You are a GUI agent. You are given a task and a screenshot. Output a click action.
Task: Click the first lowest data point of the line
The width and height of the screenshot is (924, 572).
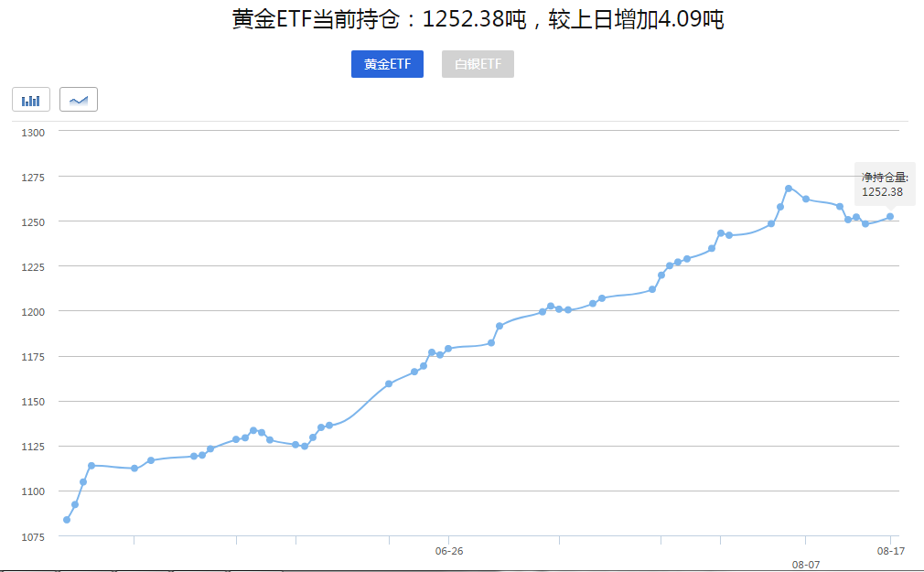click(x=67, y=520)
